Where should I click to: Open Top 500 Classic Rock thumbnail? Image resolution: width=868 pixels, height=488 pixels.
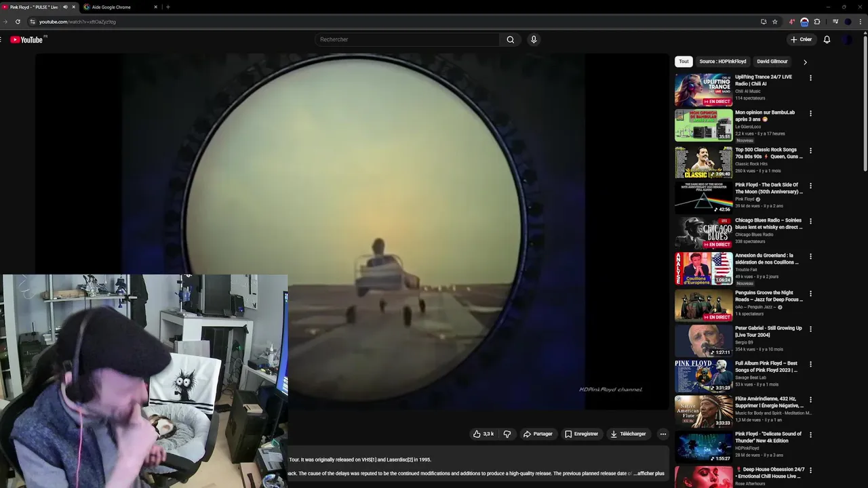(x=703, y=163)
